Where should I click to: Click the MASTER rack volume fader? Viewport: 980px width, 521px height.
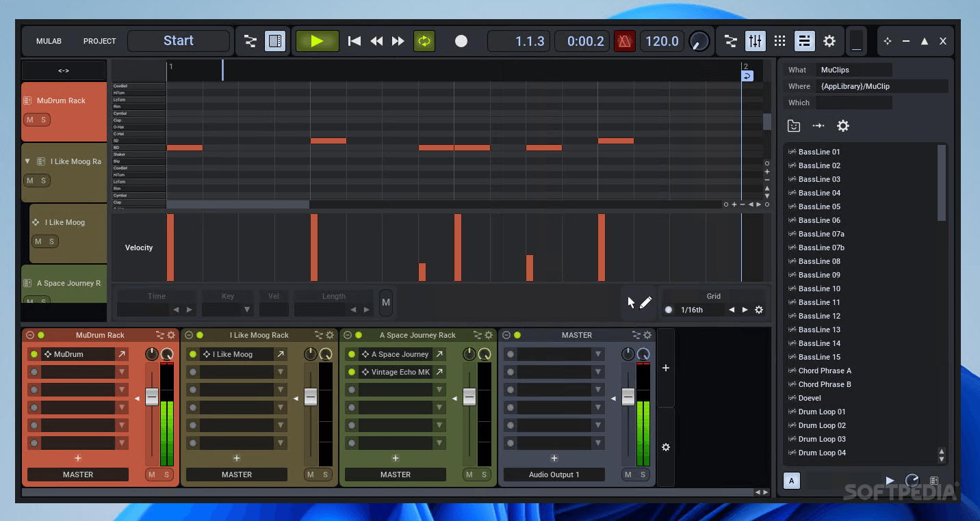[x=628, y=397]
